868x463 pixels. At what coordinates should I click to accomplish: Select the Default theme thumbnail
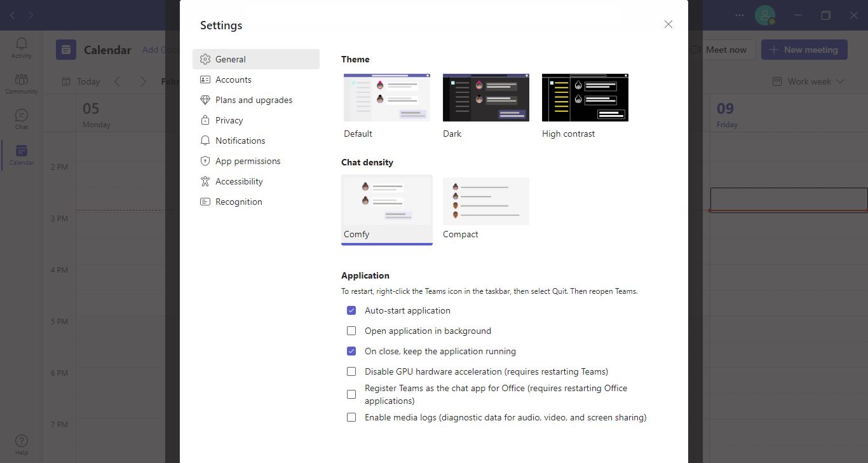(x=387, y=97)
